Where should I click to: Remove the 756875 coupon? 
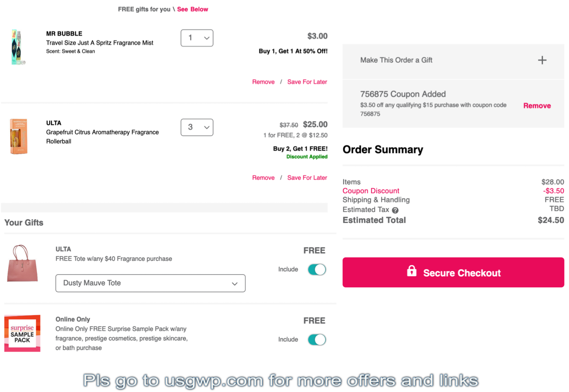tap(537, 106)
